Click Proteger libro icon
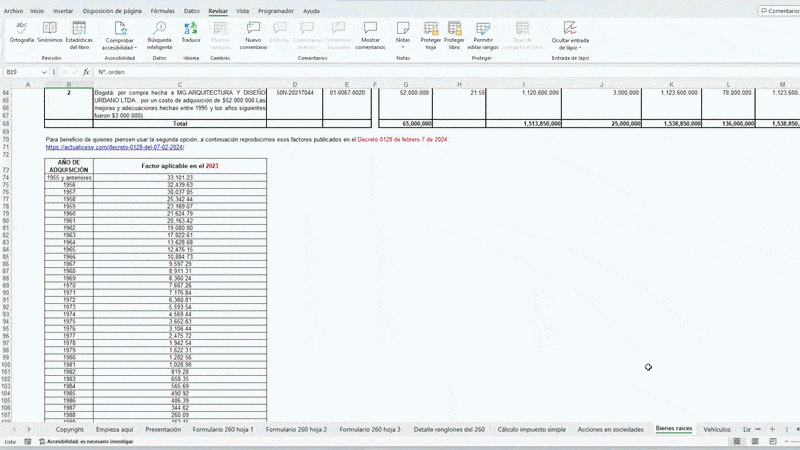The image size is (800, 450). click(x=454, y=34)
